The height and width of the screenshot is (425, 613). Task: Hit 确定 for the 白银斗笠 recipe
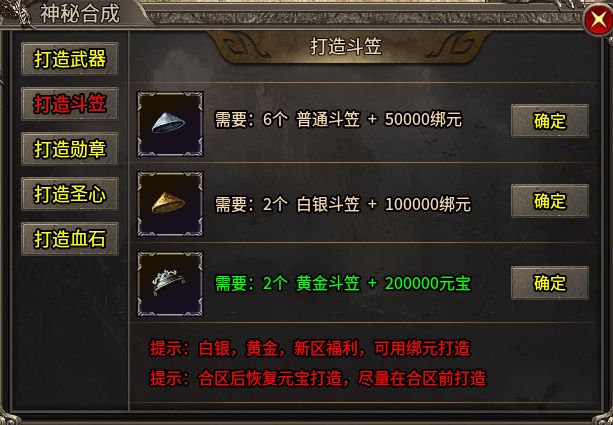550,201
